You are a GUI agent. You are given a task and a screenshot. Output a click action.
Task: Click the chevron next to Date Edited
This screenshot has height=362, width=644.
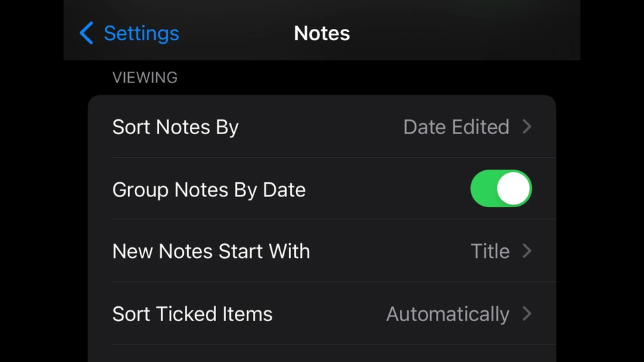coord(527,127)
